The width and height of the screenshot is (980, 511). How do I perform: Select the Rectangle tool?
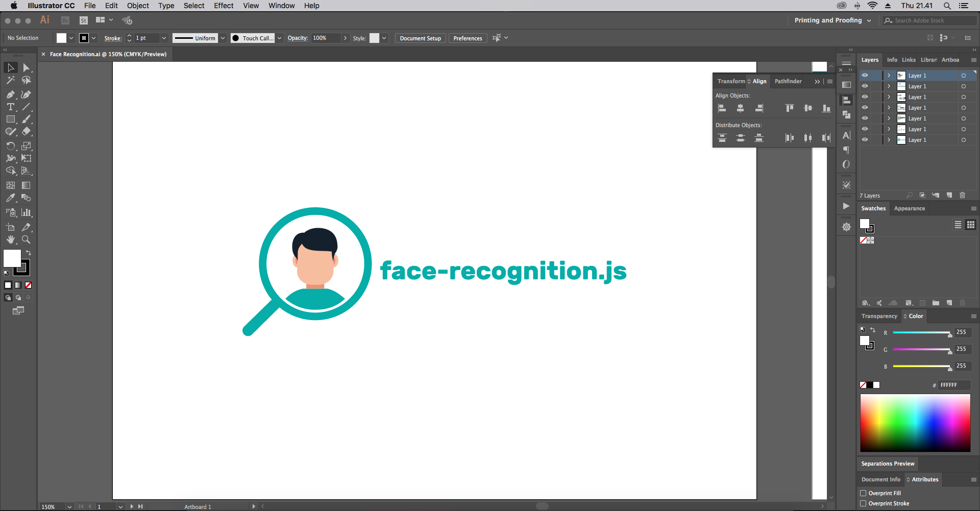tap(10, 119)
